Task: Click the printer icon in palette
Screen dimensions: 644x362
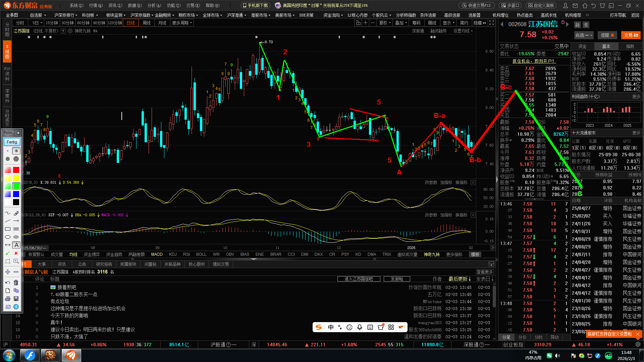Action: (8, 299)
